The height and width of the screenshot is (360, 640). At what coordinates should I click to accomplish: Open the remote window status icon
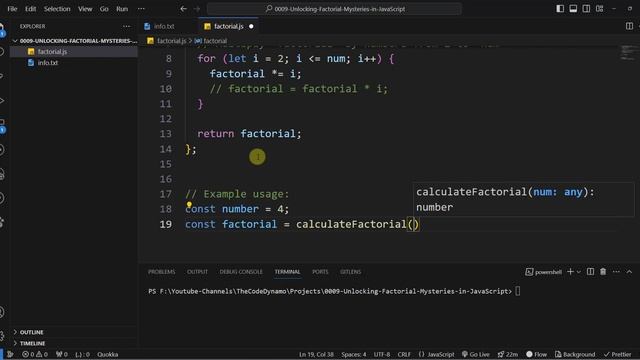click(x=10, y=354)
